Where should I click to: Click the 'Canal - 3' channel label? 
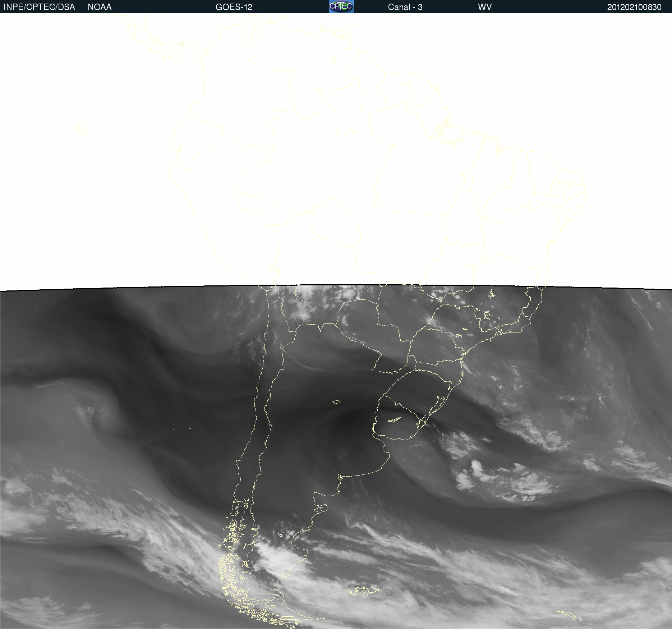405,7
